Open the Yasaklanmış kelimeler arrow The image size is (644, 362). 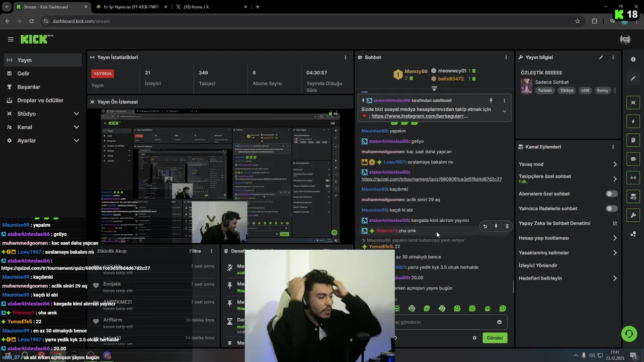coord(615,253)
